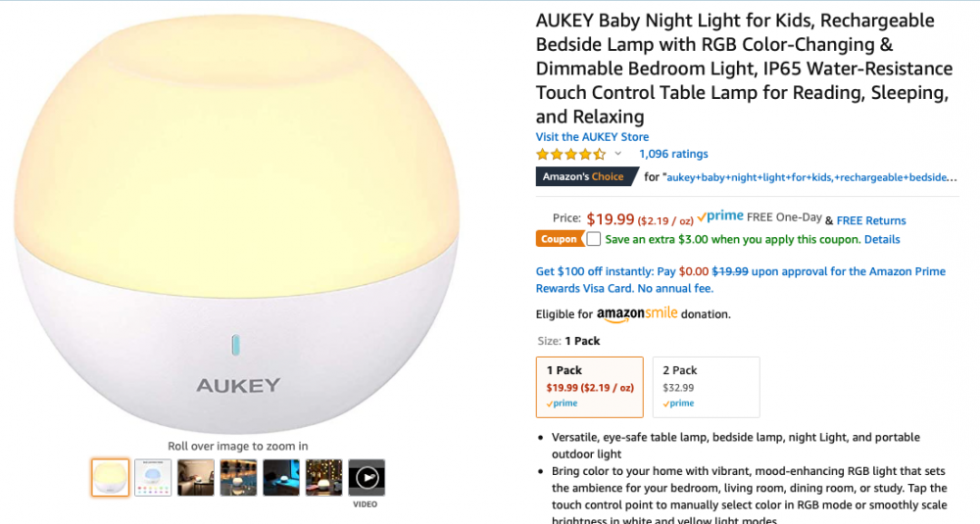The image size is (980, 524).
Task: Click the Prime logo beside the price
Action: pyautogui.click(x=724, y=216)
